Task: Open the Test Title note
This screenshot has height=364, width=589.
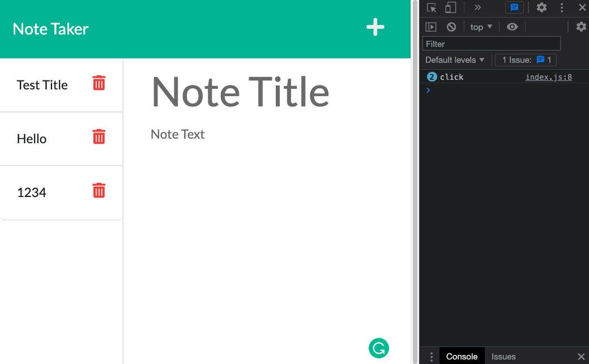Action: click(x=42, y=85)
